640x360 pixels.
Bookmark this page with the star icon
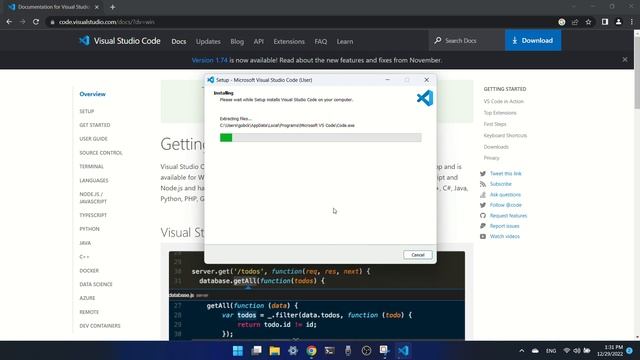pos(588,22)
